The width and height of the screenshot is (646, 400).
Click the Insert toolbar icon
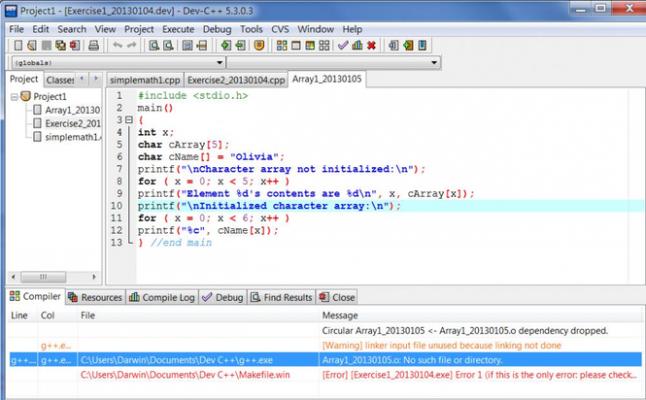(393, 45)
